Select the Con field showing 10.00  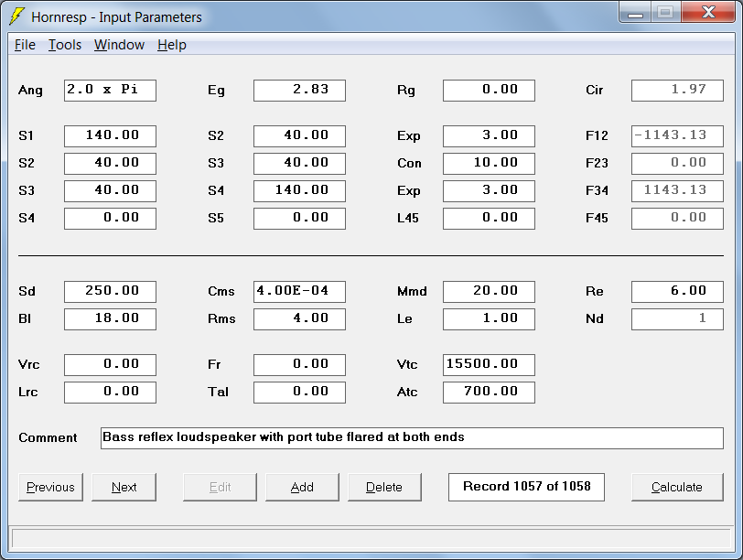[489, 164]
